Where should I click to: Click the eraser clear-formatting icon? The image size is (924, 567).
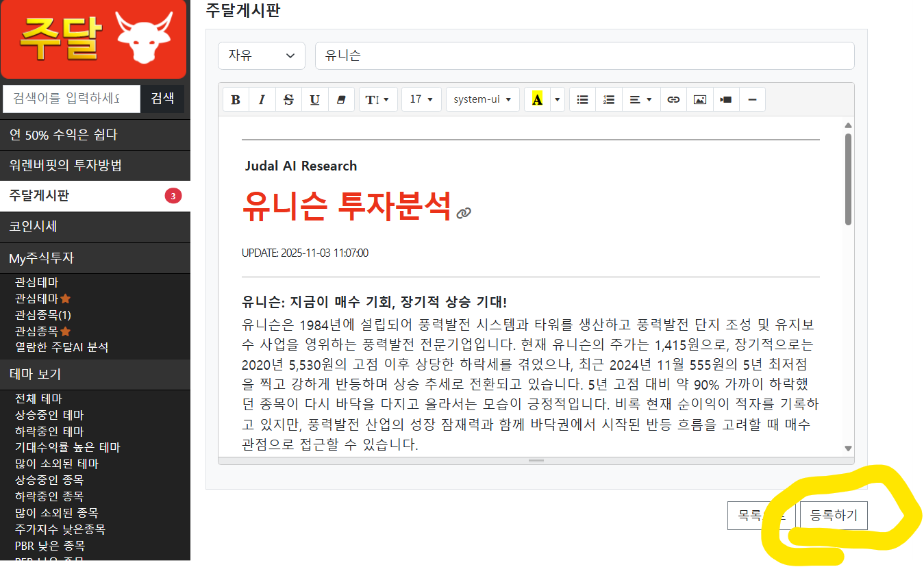tap(342, 100)
